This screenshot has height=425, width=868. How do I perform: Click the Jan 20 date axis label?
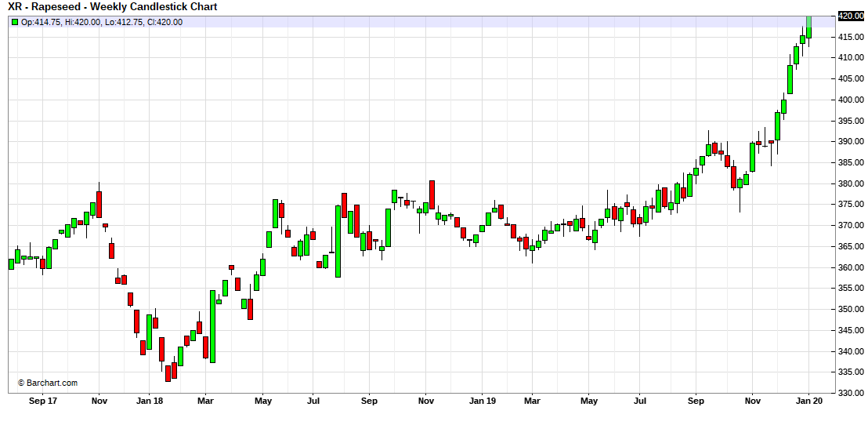point(808,401)
